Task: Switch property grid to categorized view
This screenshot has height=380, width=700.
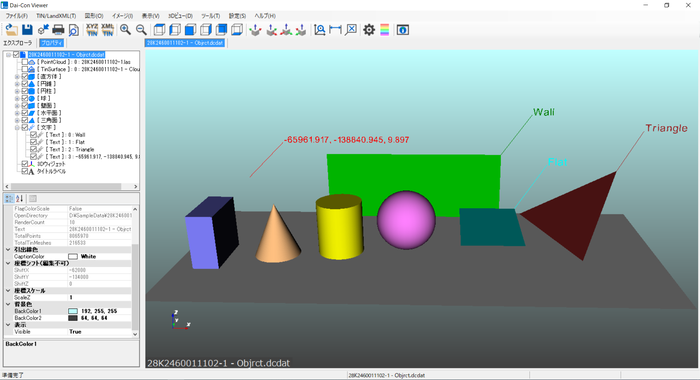Action: (9, 199)
